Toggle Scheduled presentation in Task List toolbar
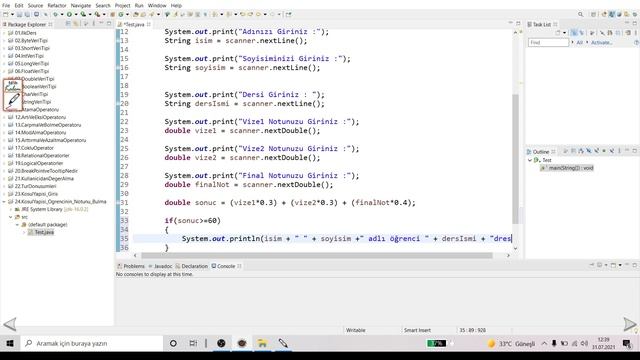Viewport: 640px width, 360px height. point(582,33)
